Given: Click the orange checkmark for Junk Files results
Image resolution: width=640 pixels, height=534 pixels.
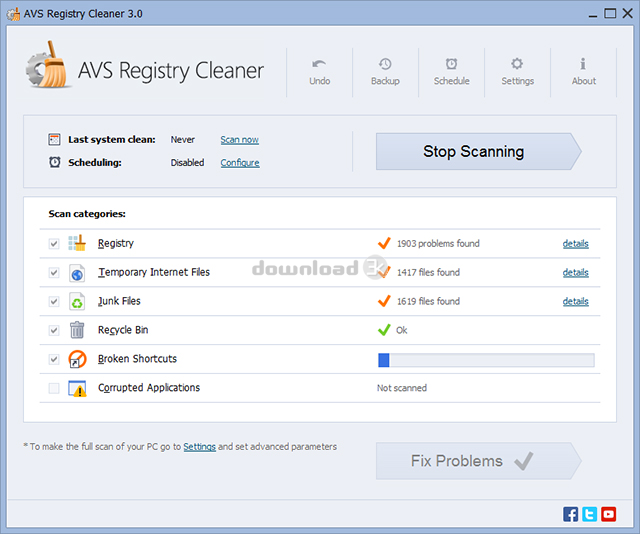Looking at the screenshot, I should point(384,301).
